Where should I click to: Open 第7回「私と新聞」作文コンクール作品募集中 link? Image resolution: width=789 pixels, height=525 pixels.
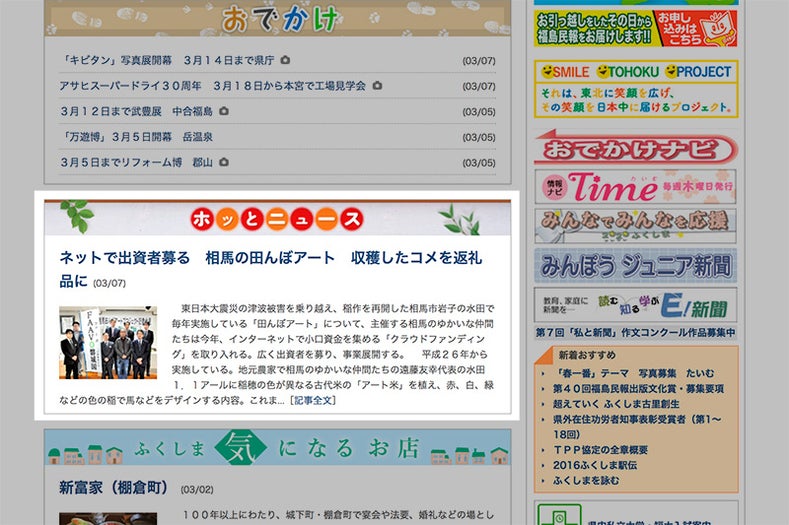[x=635, y=332]
